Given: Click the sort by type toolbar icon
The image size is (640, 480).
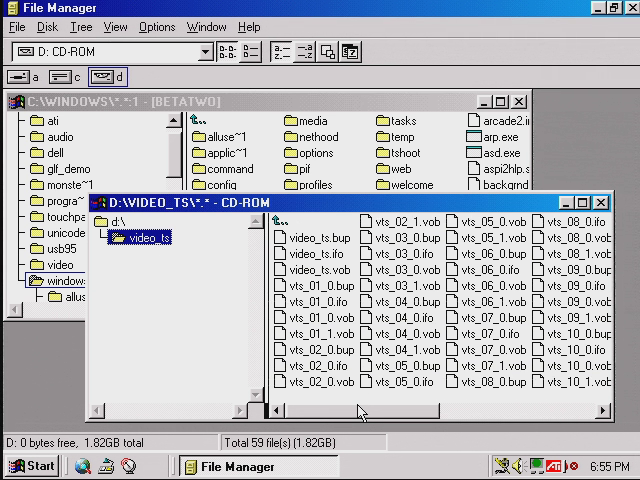Looking at the screenshot, I should pyautogui.click(x=350, y=52).
